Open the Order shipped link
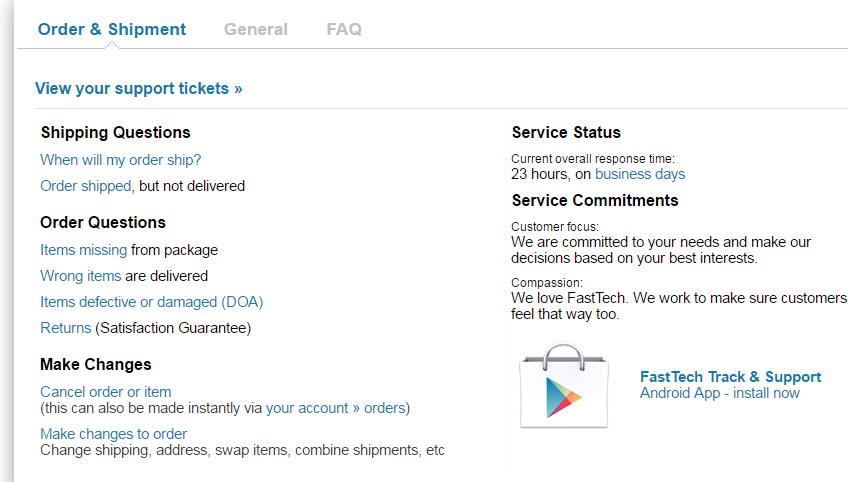This screenshot has width=848, height=482. [85, 186]
